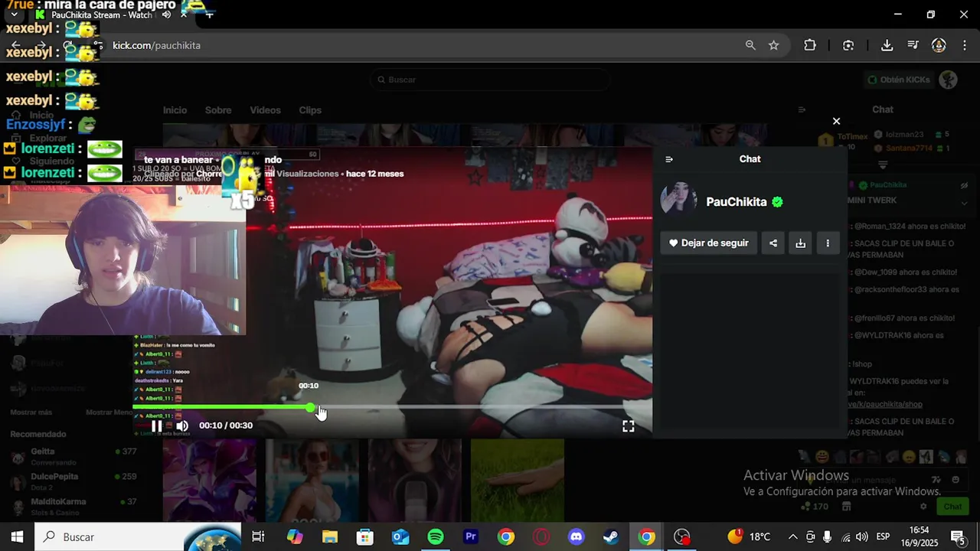Open Outlook from taskbar
The height and width of the screenshot is (551, 980).
400,537
